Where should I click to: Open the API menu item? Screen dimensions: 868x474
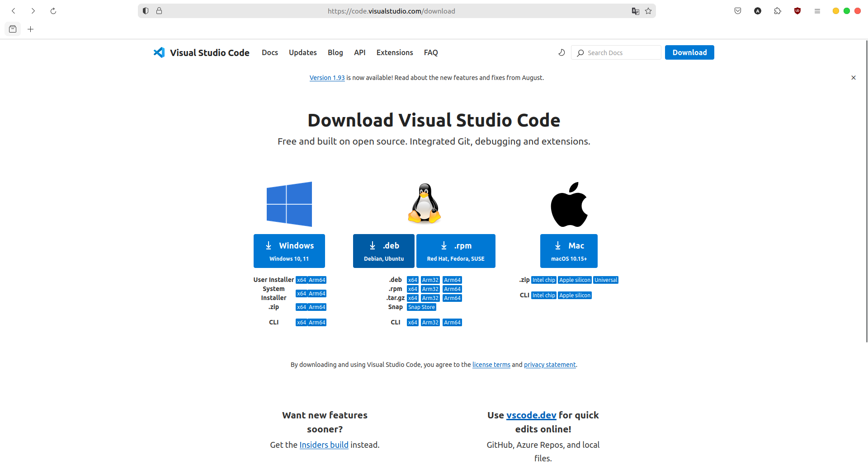pyautogui.click(x=360, y=52)
